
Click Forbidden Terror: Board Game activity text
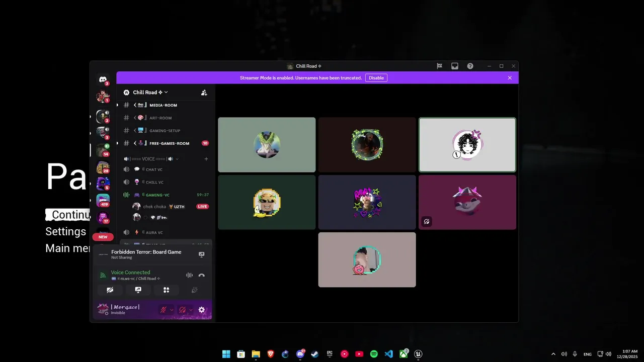tap(146, 252)
